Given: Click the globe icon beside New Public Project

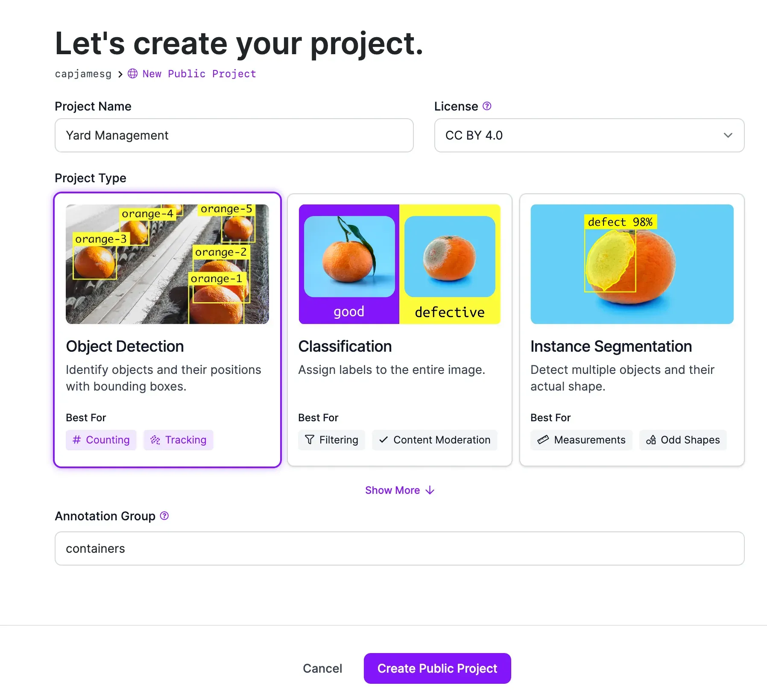Looking at the screenshot, I should pos(133,73).
